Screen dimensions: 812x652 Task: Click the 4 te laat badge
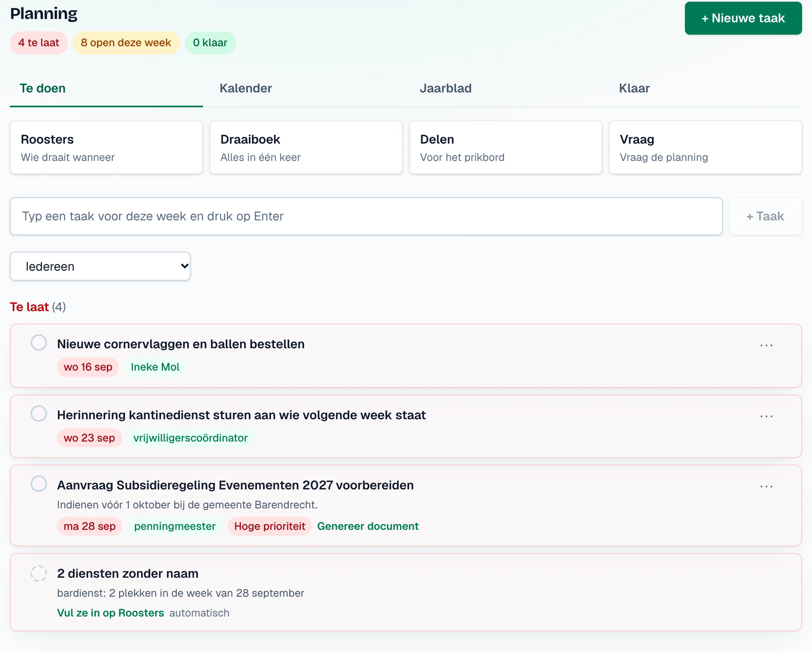(39, 43)
